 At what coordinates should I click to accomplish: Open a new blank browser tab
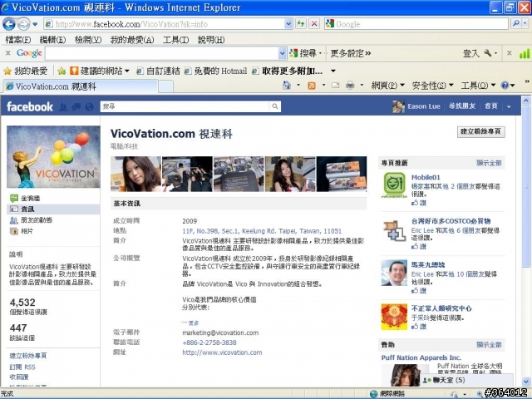tap(166, 86)
